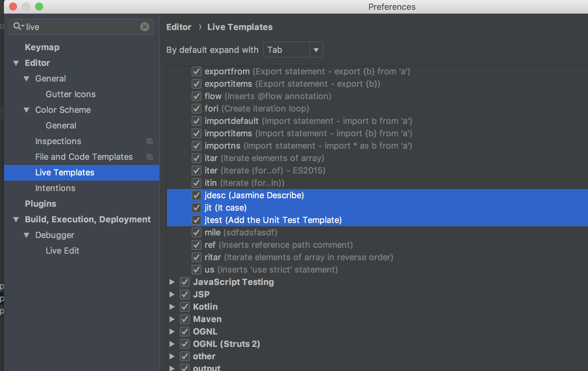Uncheck the exportitems template checkbox
The width and height of the screenshot is (588, 371).
point(197,84)
